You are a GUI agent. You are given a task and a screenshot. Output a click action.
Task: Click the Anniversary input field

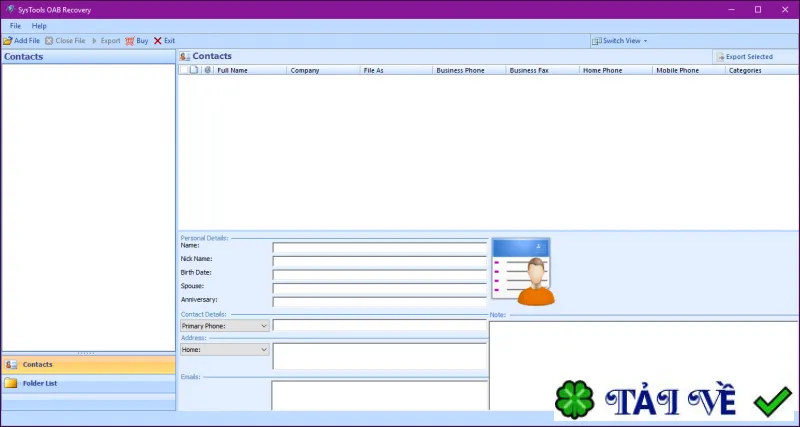point(380,302)
